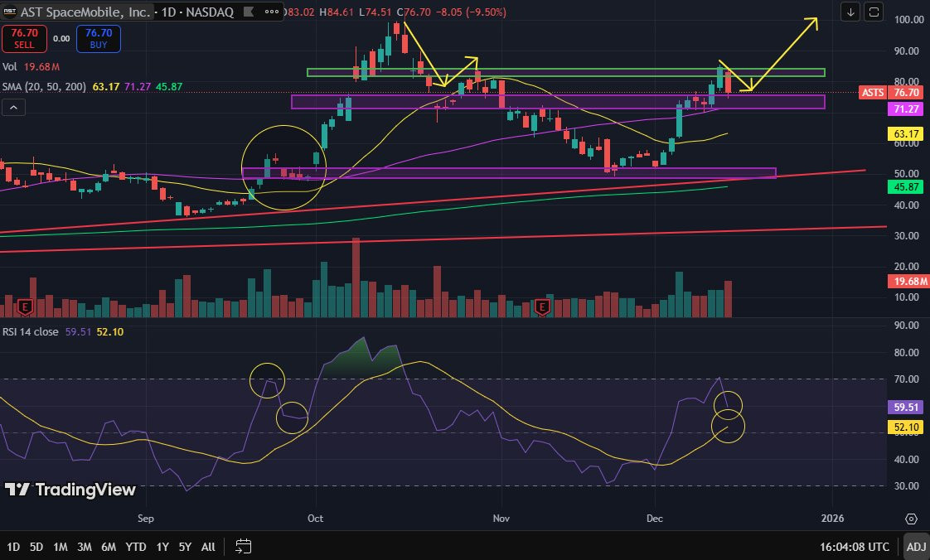Click the SMA (20, 50, 200) indicator label
Screen dimensions: 930x560
click(x=44, y=86)
